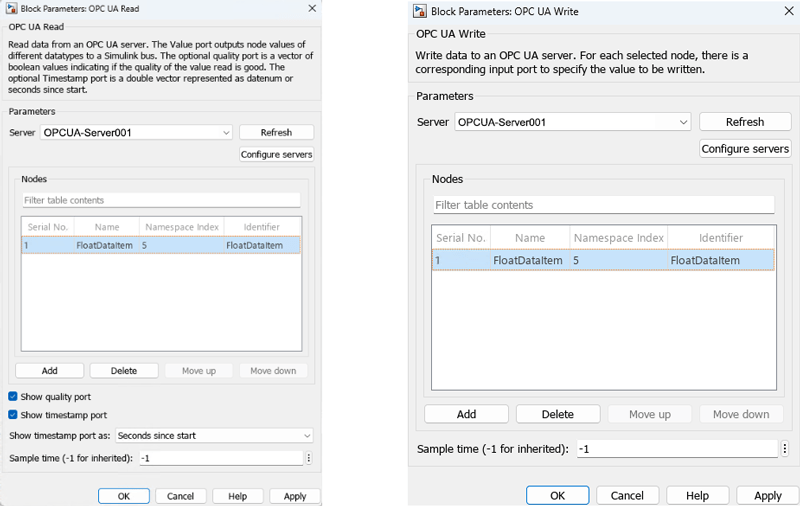The image size is (800, 506).
Task: Open the sample time options menu in OPC UA Write
Action: 785,449
